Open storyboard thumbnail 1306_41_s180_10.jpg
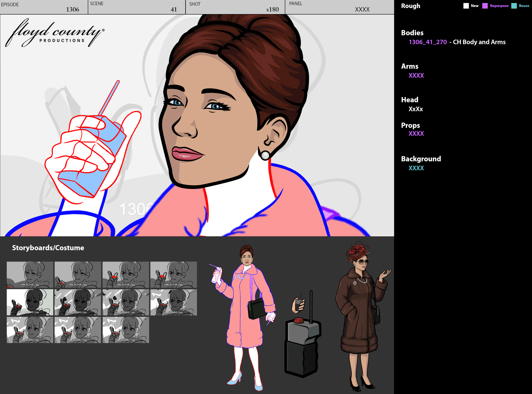532x394 pixels. 78,330
